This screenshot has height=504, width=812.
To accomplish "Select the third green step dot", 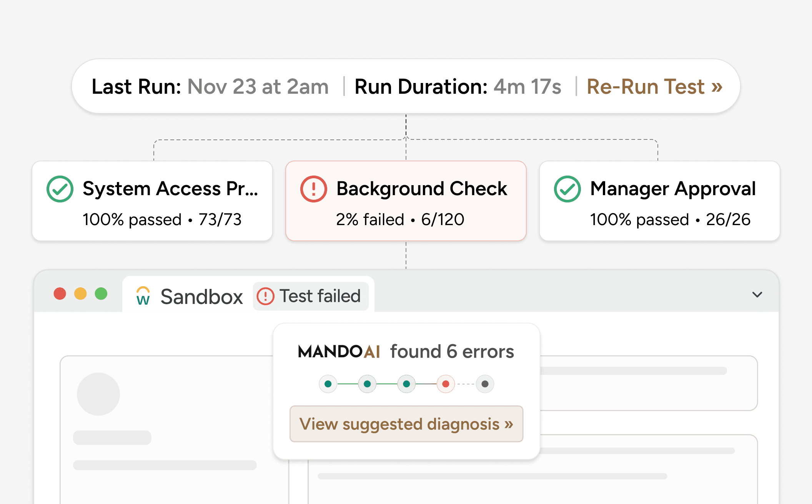I will point(406,384).
